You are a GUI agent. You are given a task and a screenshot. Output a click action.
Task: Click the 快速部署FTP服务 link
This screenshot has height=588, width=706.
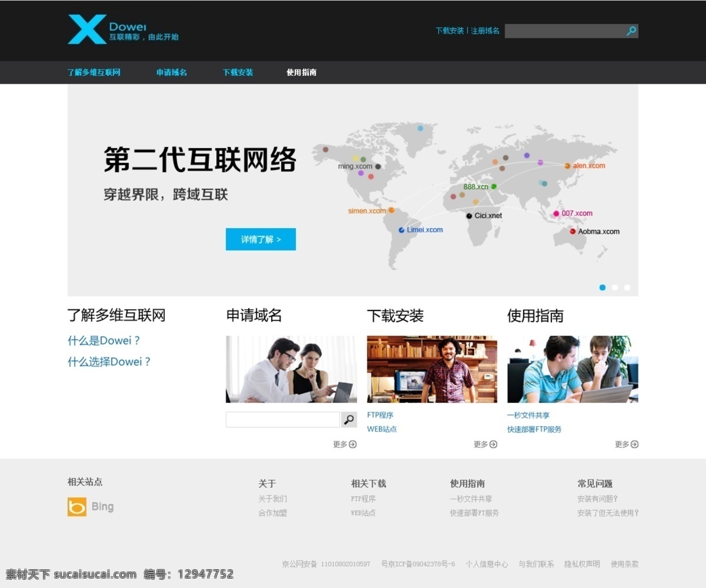coord(534,429)
